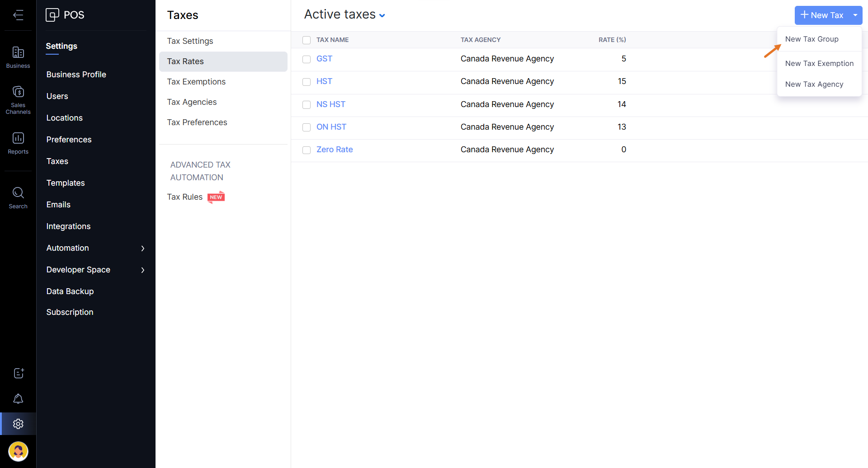Screen dimensions: 868x468
Task: Expand the Active taxes filter dropdown
Action: tap(382, 15)
